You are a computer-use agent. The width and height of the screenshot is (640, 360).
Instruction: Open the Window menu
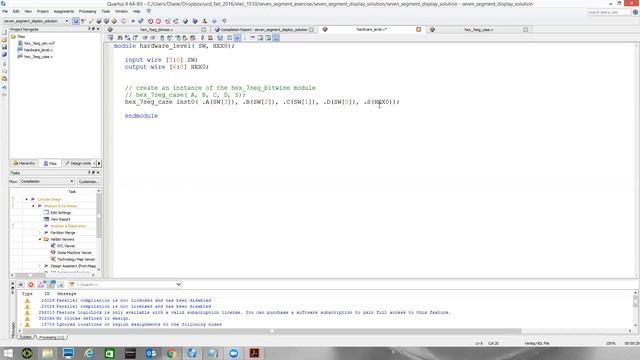(x=121, y=11)
